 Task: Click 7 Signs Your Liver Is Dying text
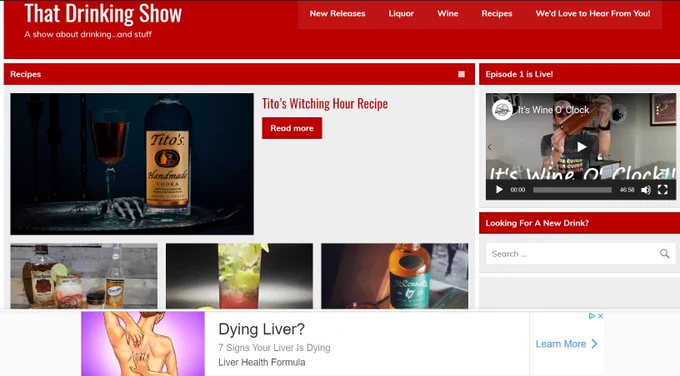(274, 348)
